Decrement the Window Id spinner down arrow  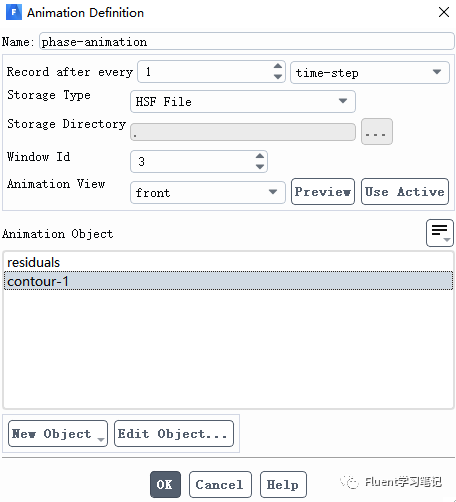click(x=260, y=167)
